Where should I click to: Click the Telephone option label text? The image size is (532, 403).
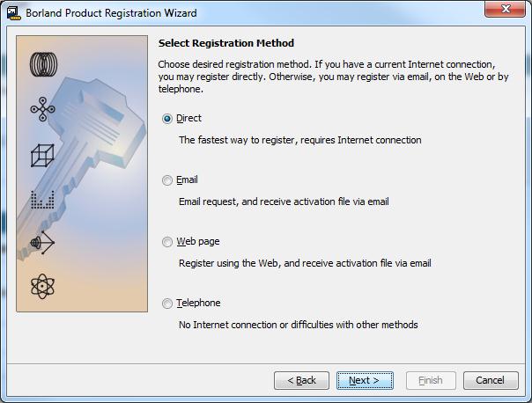coord(198,303)
